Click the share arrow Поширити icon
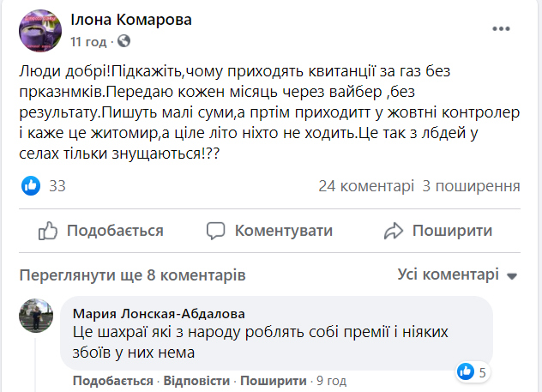This screenshot has height=392, width=542. (394, 230)
